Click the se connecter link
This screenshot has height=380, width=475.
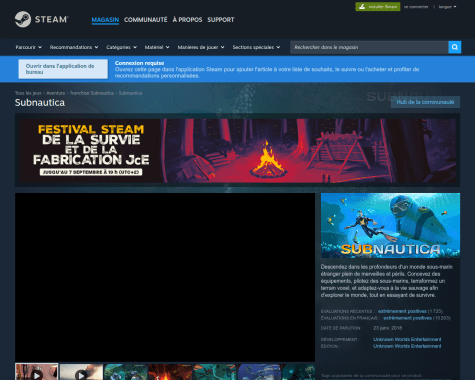416,7
